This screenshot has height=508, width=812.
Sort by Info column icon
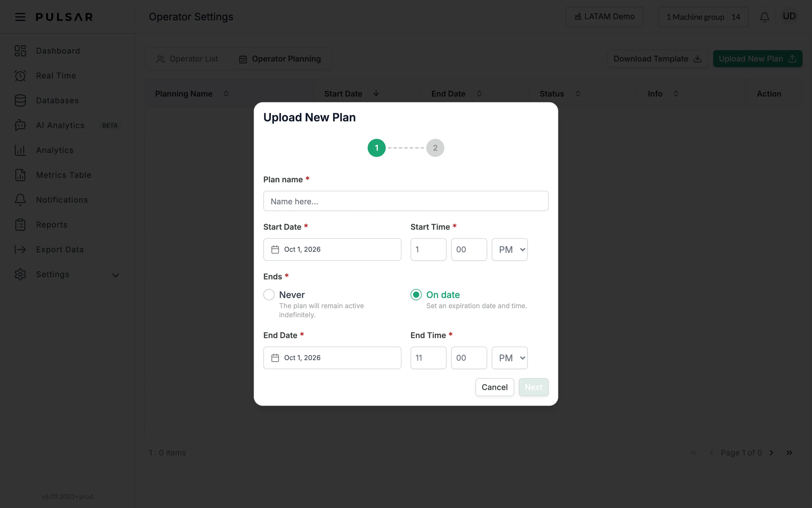(x=676, y=94)
